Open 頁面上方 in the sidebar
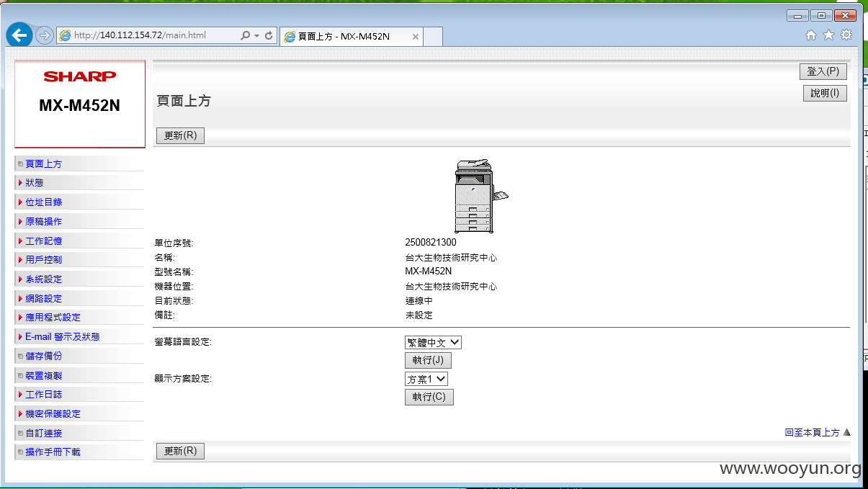Image resolution: width=868 pixels, height=489 pixels. 43,164
